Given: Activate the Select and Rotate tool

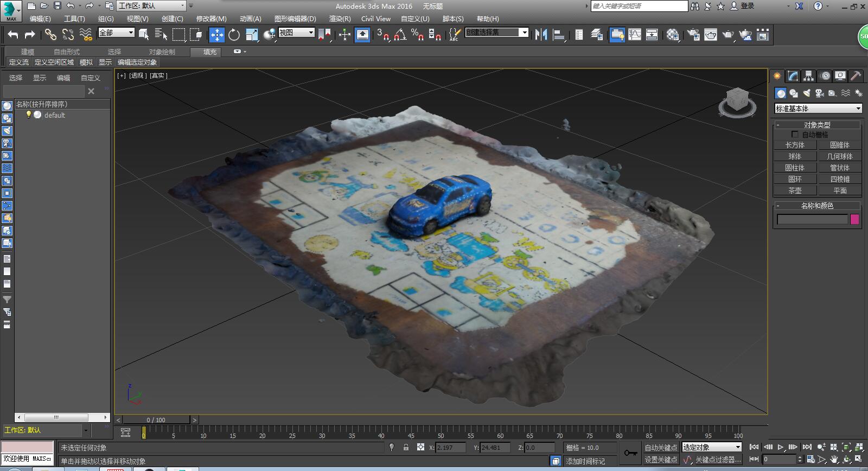Looking at the screenshot, I should pyautogui.click(x=234, y=35).
